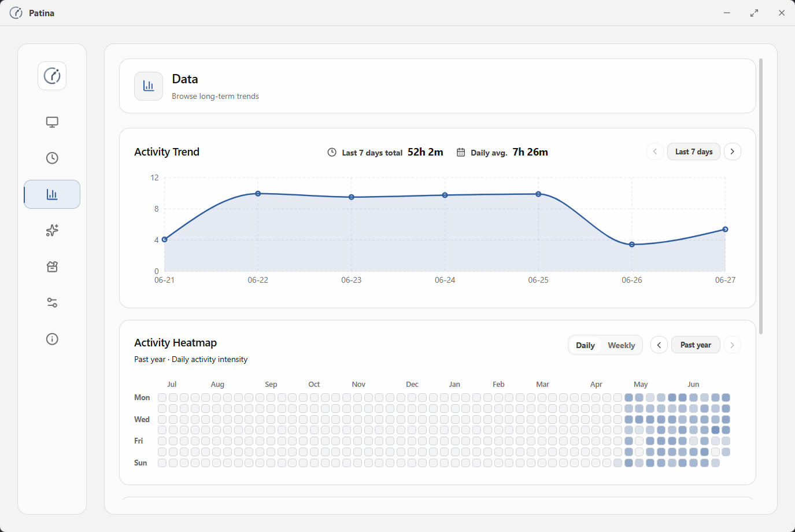
Task: Open the Past year range selector
Action: click(696, 345)
